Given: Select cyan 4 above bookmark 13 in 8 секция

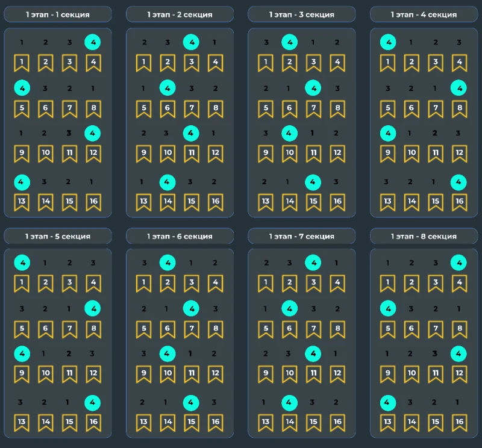Looking at the screenshot, I should point(388,402).
